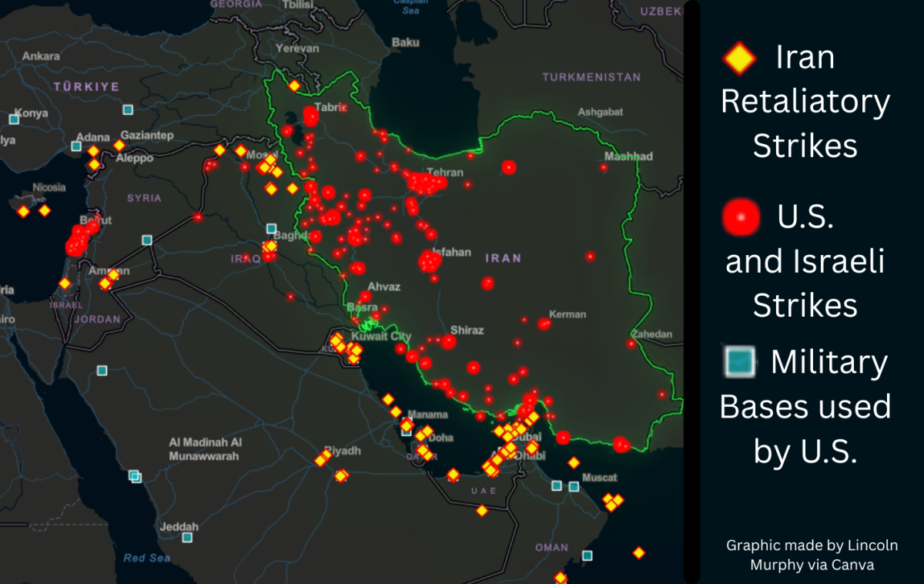924x584 pixels.
Task: Click the yellow diamond marker northwest of Muscat
Action: [574, 463]
